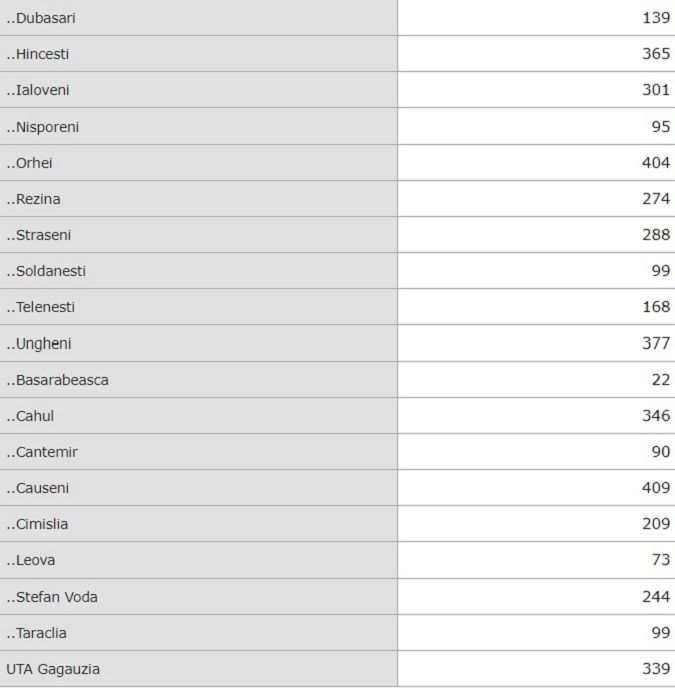The height and width of the screenshot is (688, 675).
Task: Click the Leova row label
Action: click(x=31, y=560)
